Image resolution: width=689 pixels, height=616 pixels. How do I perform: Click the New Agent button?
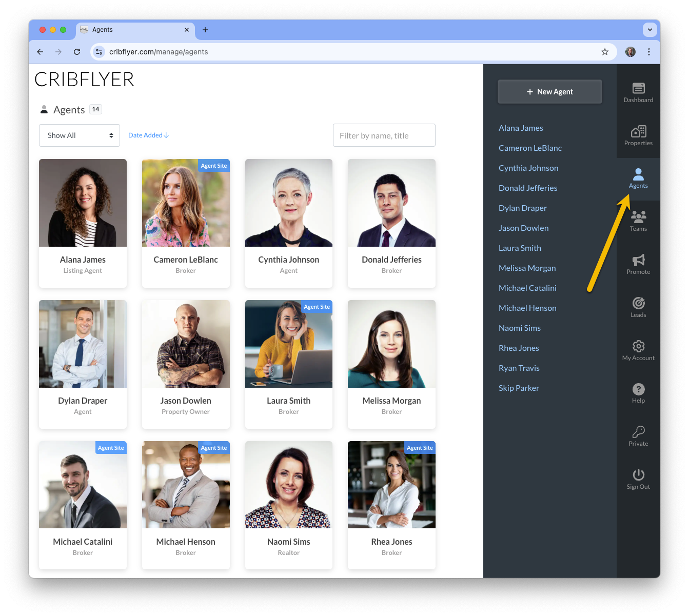click(550, 92)
